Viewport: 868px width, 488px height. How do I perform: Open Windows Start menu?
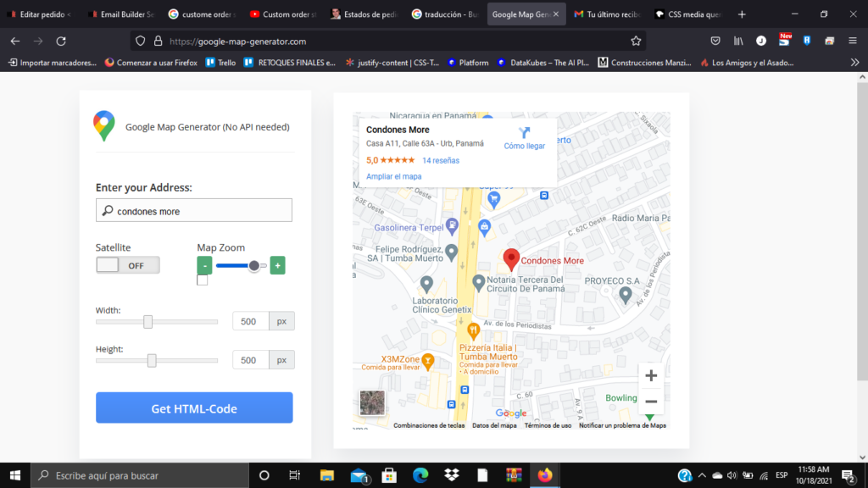pyautogui.click(x=15, y=475)
